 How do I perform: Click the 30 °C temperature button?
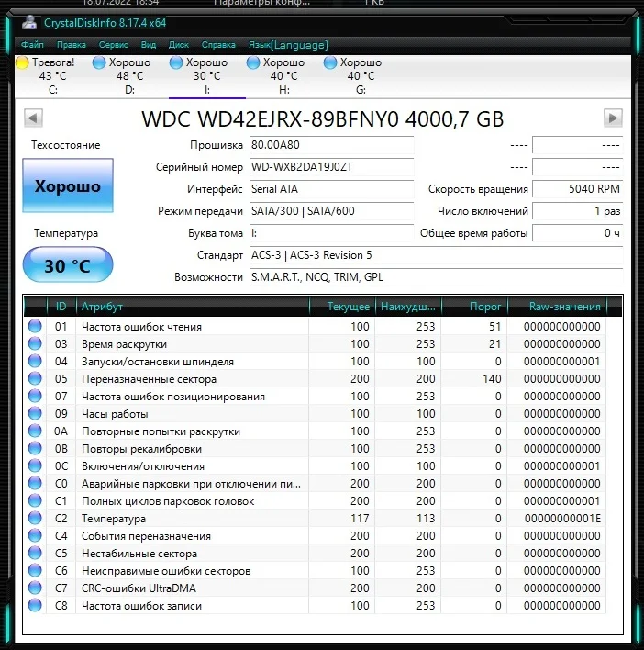click(x=68, y=265)
